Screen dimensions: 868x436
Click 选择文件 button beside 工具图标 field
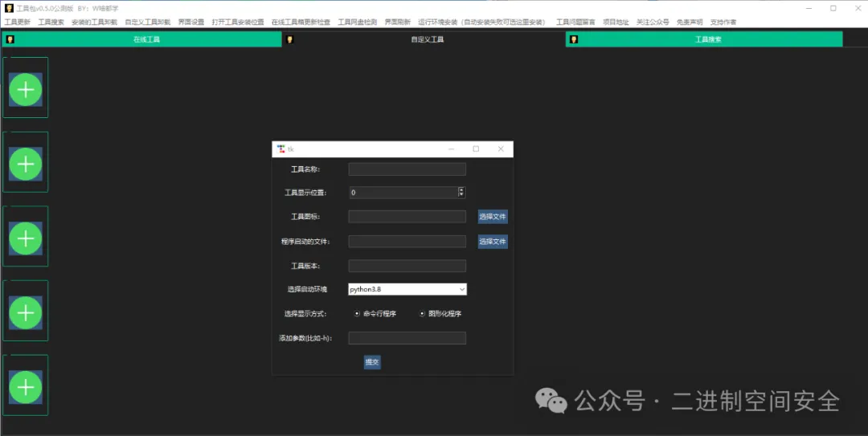pos(493,217)
